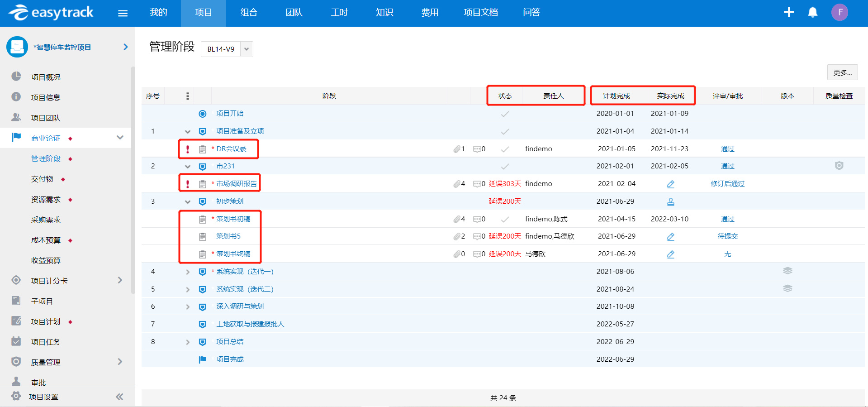This screenshot has height=407, width=868.
Task: Expand the 项目总结 stage
Action: click(x=188, y=342)
